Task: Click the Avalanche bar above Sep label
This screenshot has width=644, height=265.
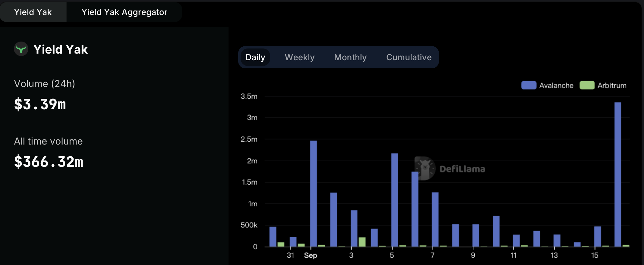Action: (313, 194)
